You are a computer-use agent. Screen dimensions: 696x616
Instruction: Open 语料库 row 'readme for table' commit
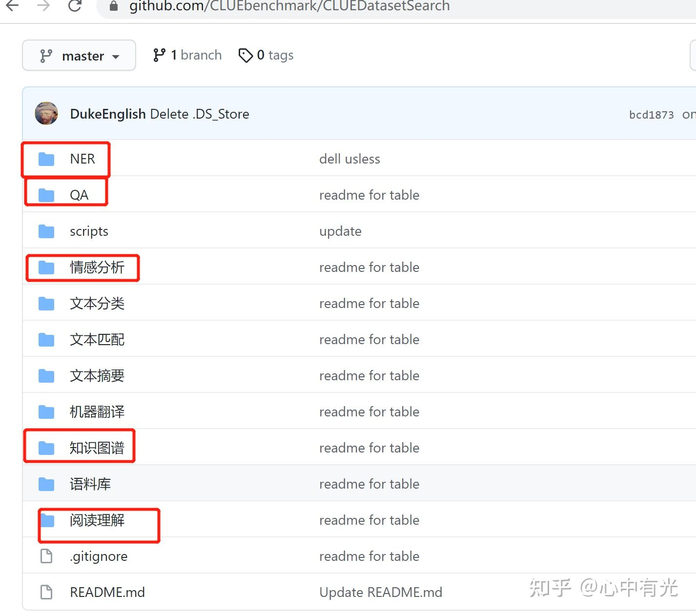pyautogui.click(x=369, y=484)
